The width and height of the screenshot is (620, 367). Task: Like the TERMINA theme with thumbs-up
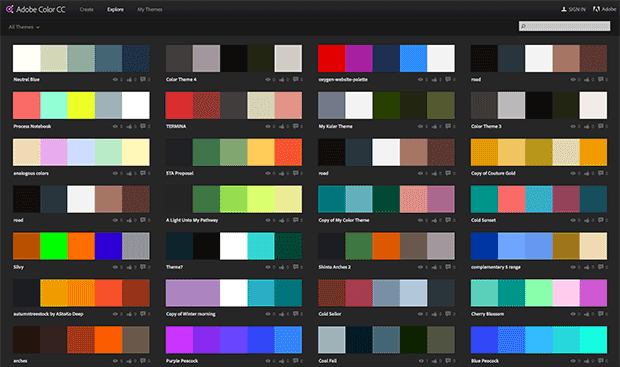click(282, 127)
